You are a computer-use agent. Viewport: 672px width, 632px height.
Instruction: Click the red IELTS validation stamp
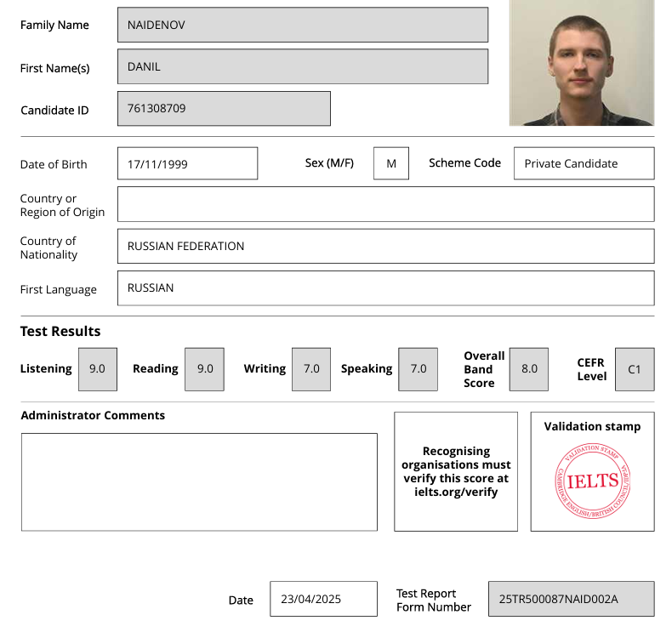592,481
